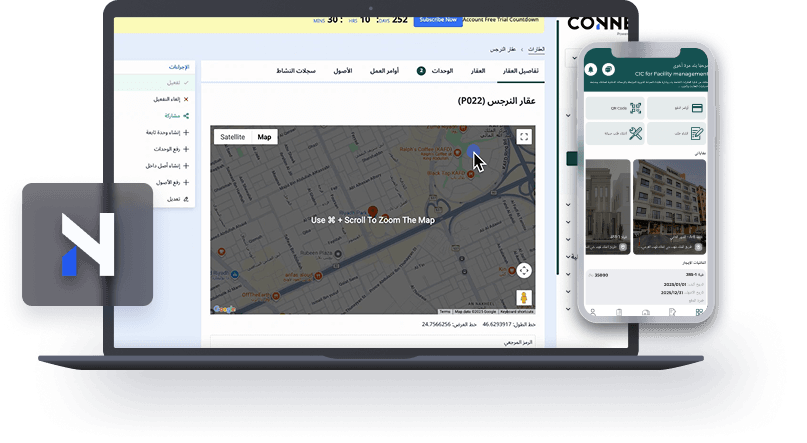This screenshot has height=443, width=807.
Task: Select the Map view toggle
Action: [264, 137]
